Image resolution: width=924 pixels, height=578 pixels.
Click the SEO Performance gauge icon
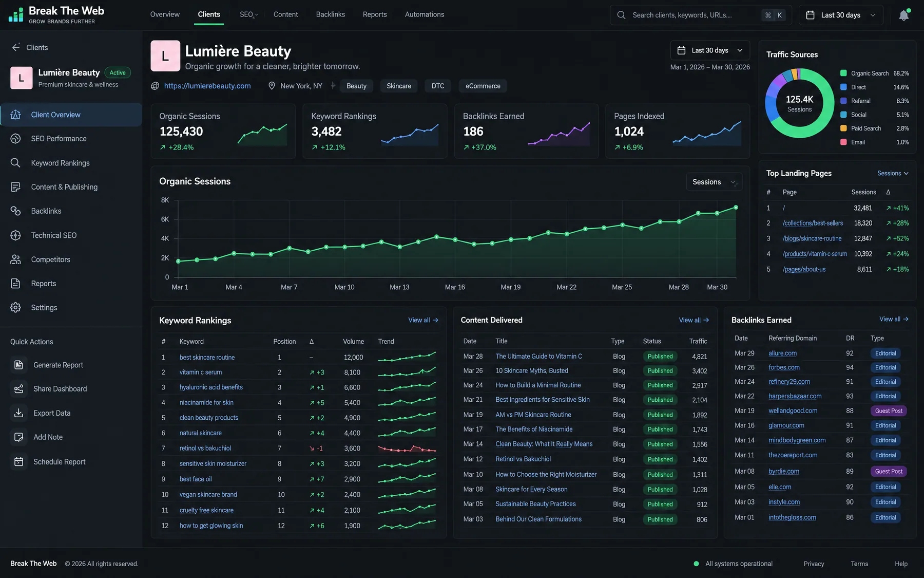(x=16, y=139)
